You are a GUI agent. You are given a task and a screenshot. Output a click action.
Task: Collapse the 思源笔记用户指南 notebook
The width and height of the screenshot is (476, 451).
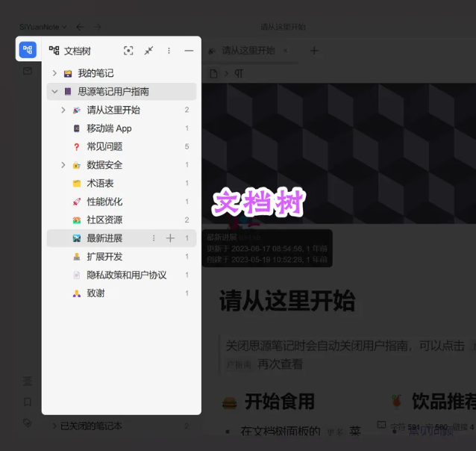pos(54,92)
